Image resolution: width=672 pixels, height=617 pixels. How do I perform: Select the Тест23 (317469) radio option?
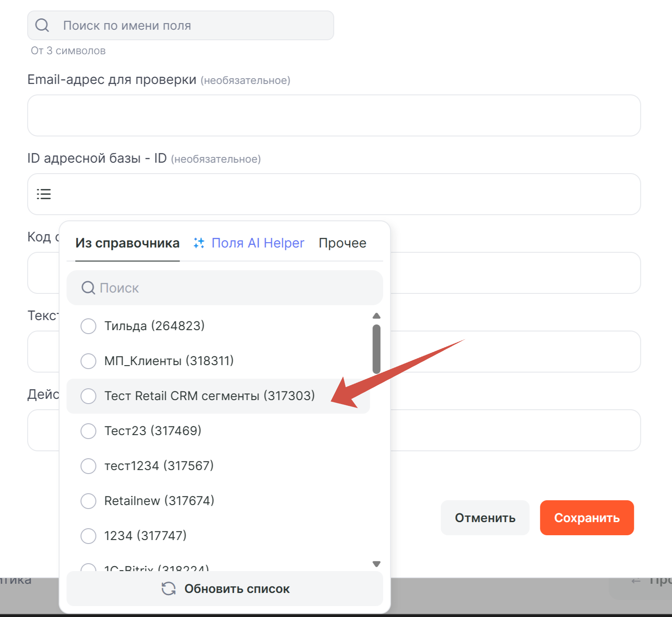(88, 431)
